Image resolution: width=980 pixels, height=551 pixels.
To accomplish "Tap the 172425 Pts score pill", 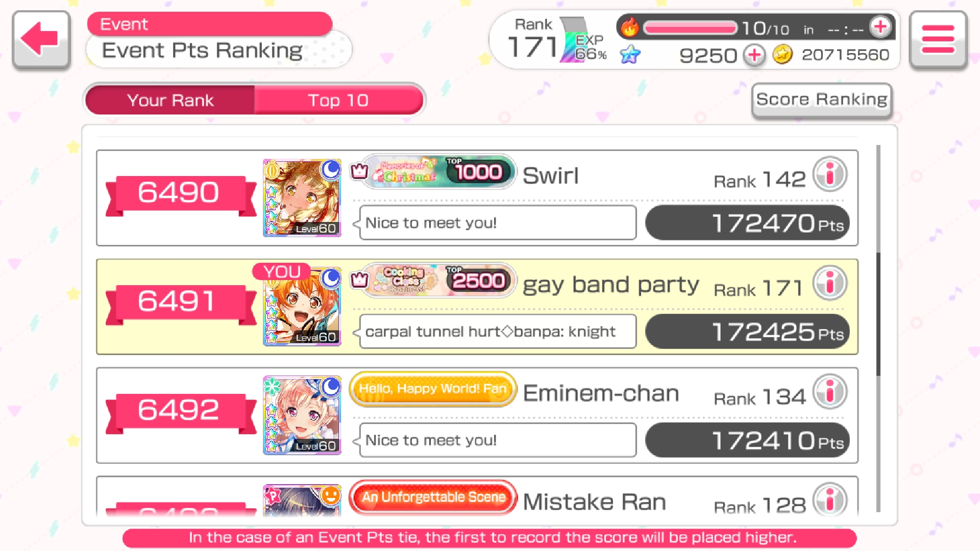I will (747, 332).
